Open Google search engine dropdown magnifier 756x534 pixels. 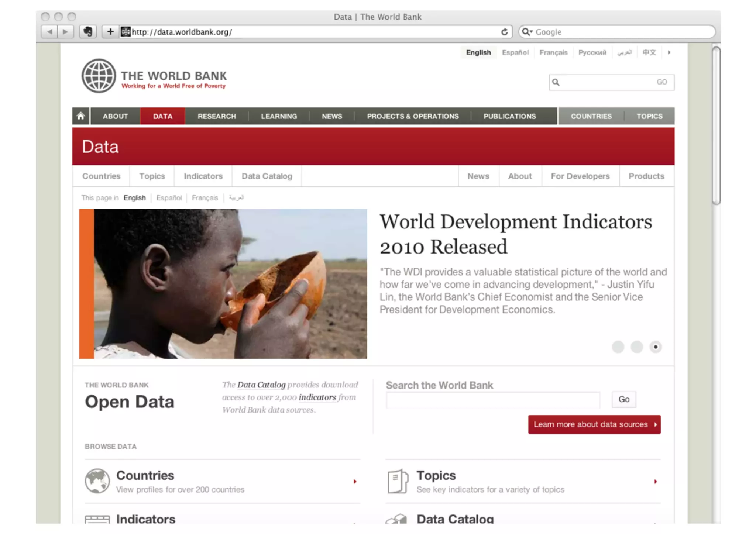pyautogui.click(x=527, y=32)
